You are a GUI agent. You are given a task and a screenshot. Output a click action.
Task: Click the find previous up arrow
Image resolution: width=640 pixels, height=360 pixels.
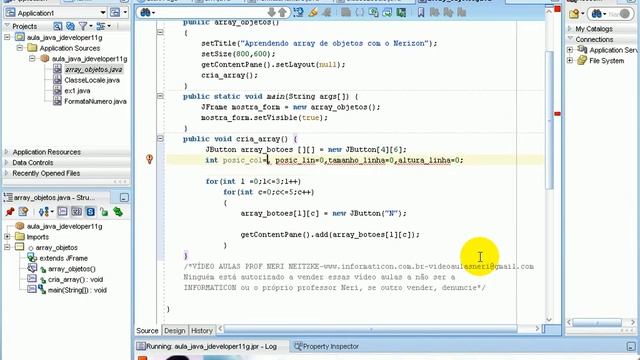pyautogui.click(x=282, y=13)
